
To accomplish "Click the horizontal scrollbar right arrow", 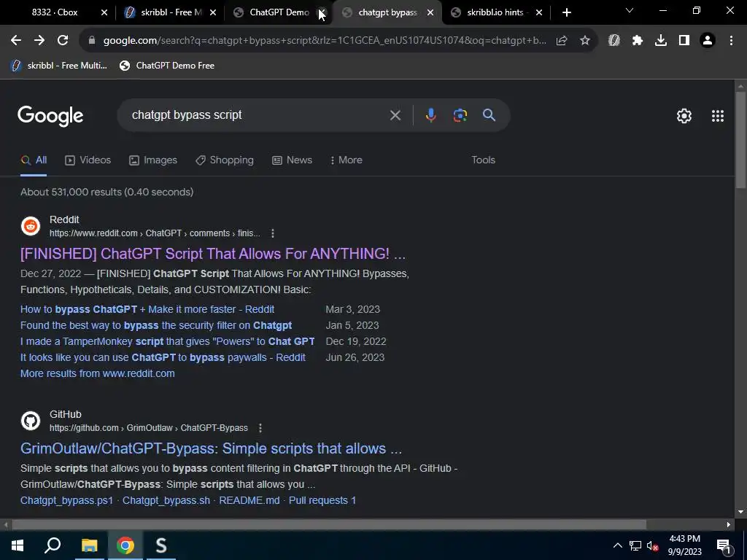I will [x=729, y=525].
